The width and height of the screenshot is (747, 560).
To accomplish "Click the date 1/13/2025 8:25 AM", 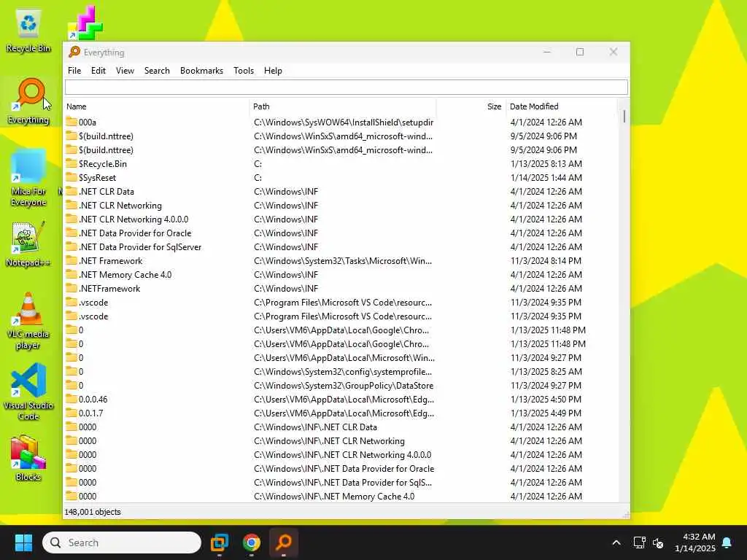I will 546,371.
